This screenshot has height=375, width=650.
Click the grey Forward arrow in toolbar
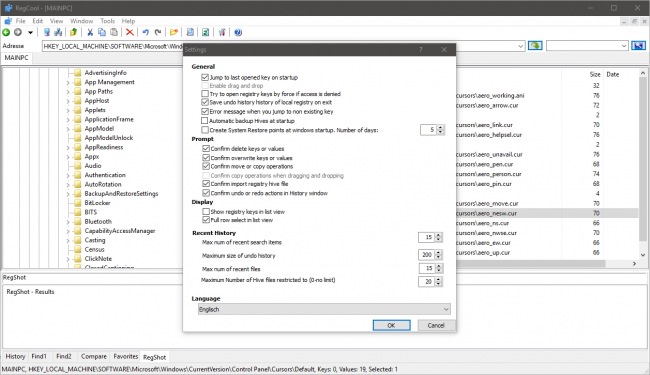coord(18,32)
